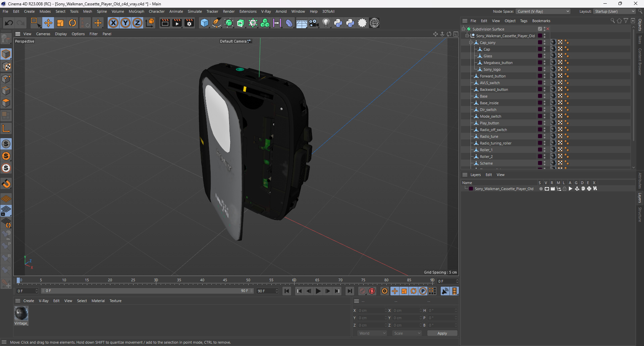Toggle visibility dots for Glass object

pos(544,56)
